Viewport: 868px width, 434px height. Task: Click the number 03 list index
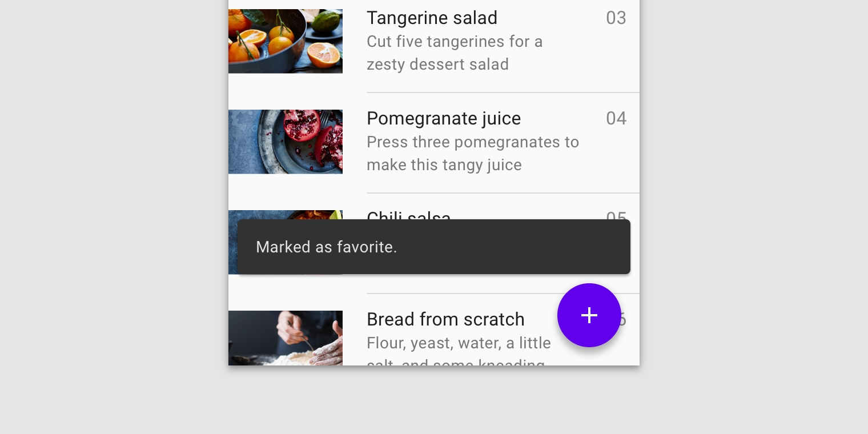[616, 18]
